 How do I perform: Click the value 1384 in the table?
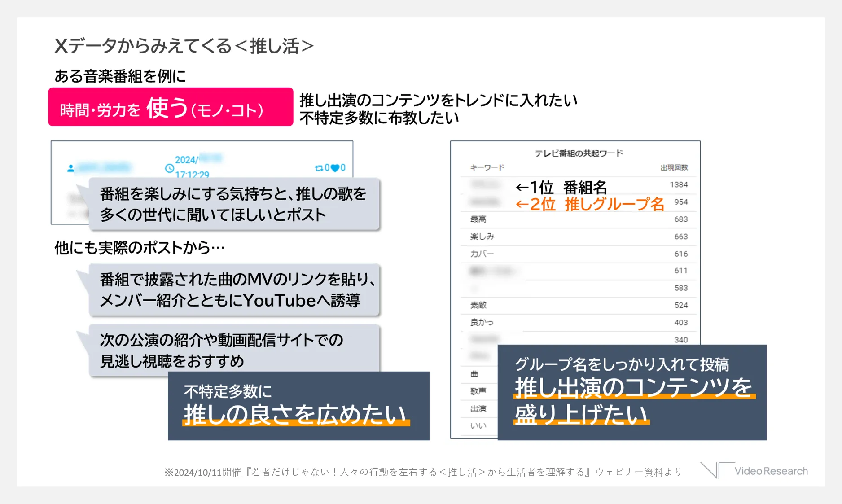point(679,184)
